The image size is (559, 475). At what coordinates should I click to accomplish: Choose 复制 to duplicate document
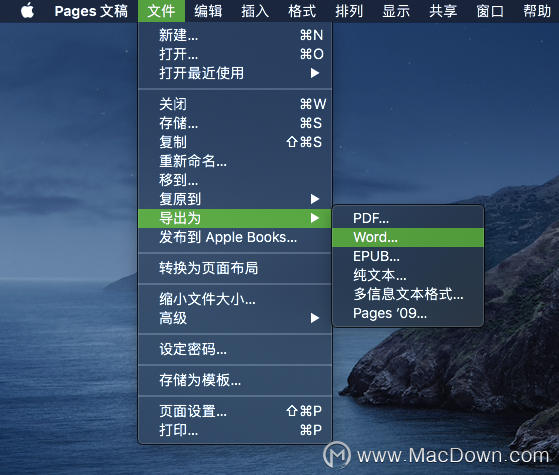[235, 142]
